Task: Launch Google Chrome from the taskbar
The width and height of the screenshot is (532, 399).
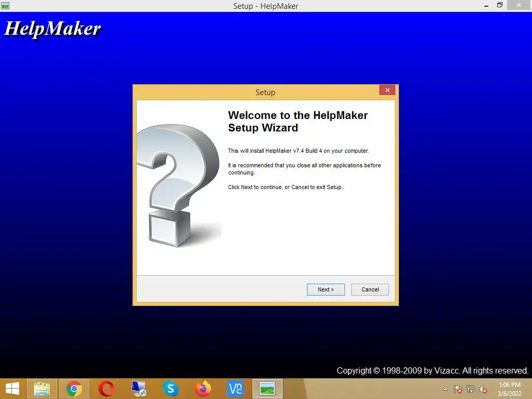Action: point(74,389)
